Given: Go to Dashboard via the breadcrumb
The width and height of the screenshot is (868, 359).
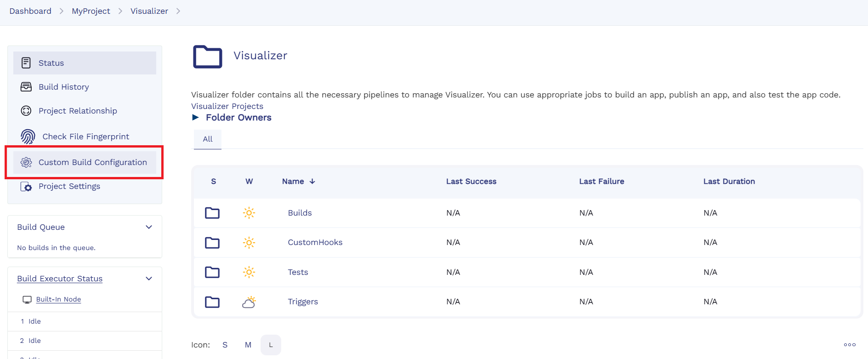Looking at the screenshot, I should tap(30, 11).
